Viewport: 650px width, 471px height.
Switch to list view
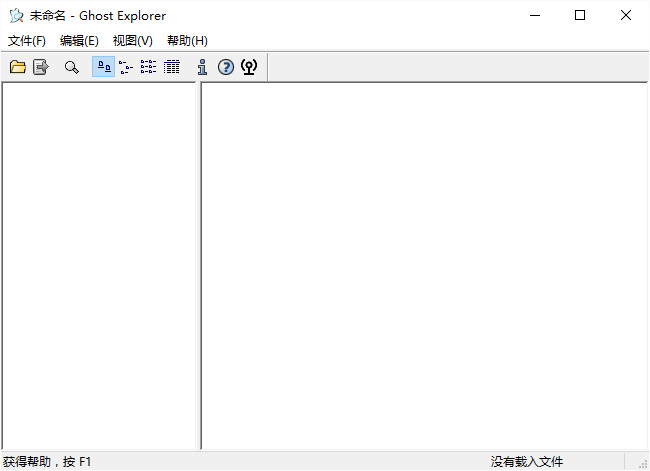(148, 67)
